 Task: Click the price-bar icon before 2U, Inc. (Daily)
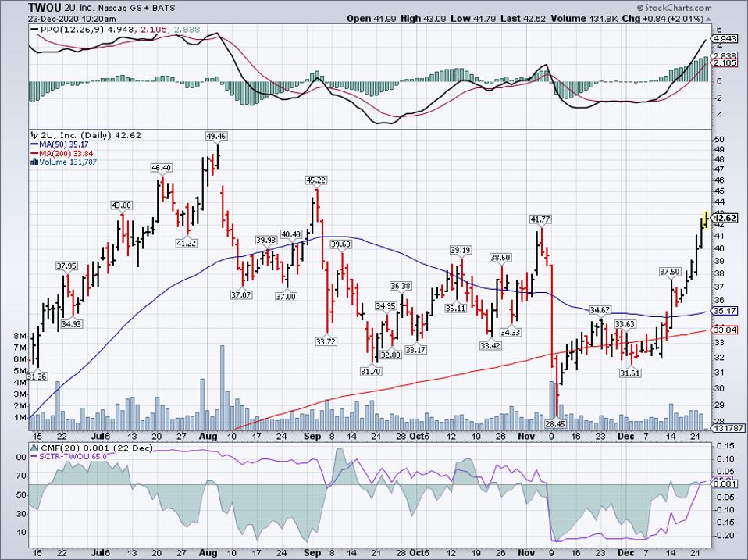pos(34,135)
